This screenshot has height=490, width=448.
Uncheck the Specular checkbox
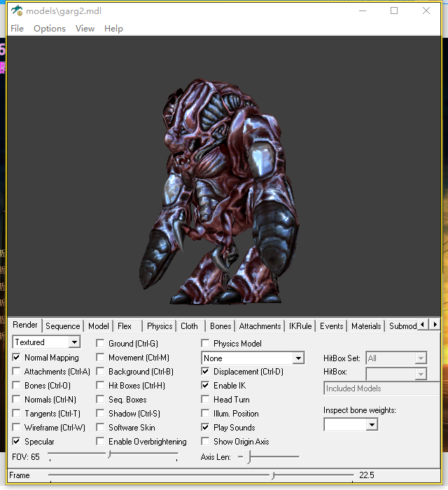click(x=16, y=441)
